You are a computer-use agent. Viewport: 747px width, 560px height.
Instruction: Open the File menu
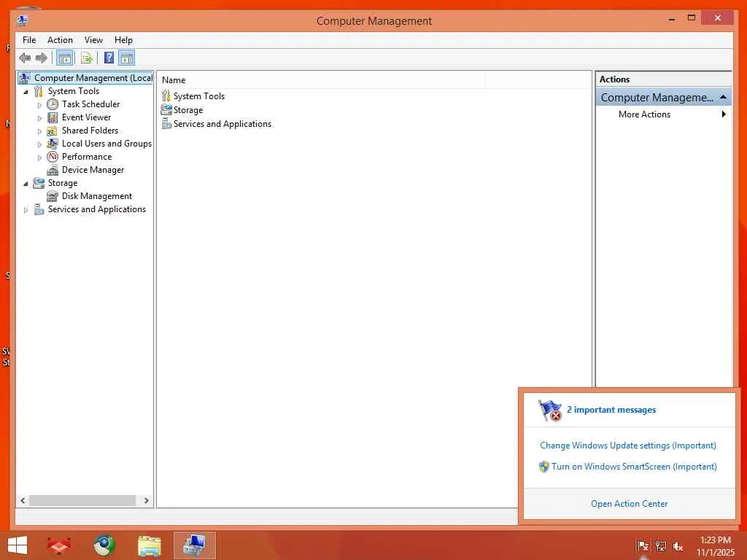[x=29, y=40]
